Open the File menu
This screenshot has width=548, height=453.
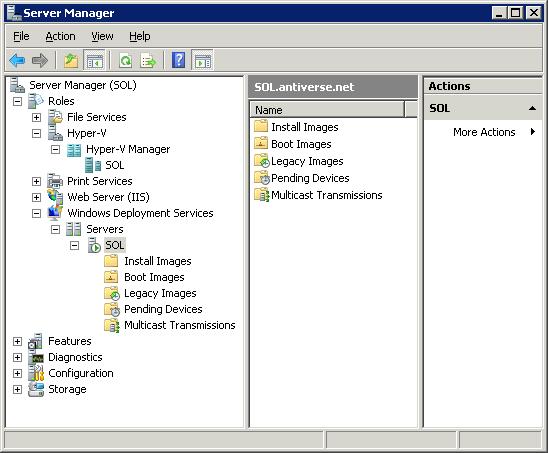pos(21,36)
